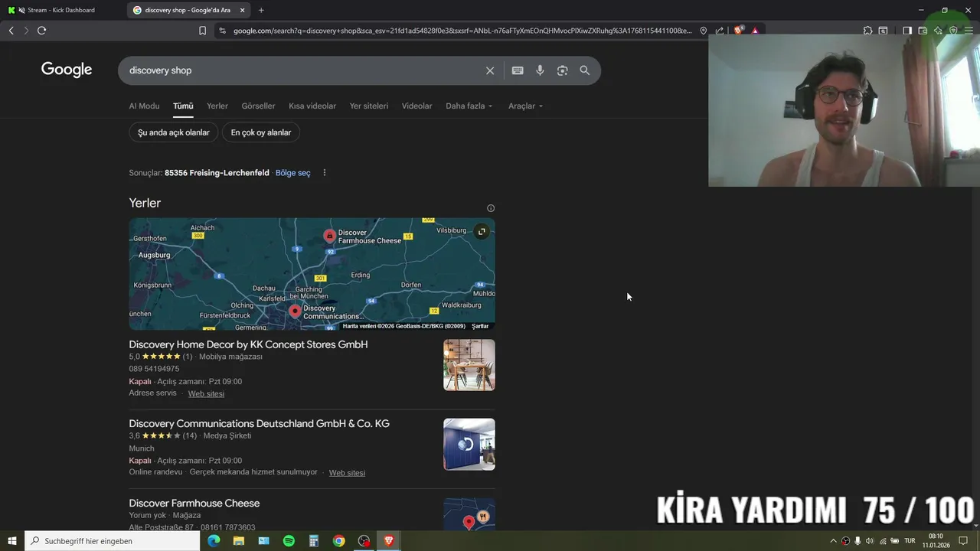Viewport: 980px width, 551px height.
Task: Open Spotify from the taskbar
Action: 289,541
